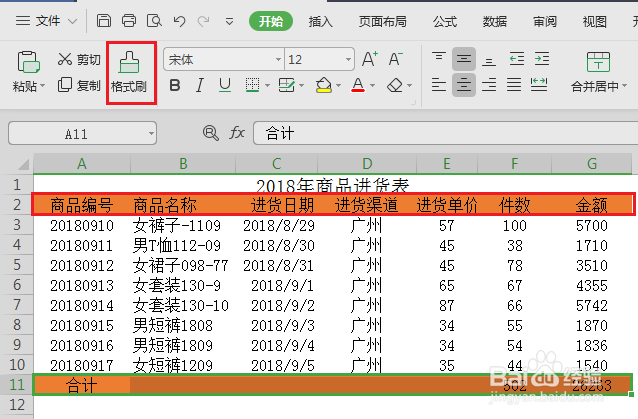The width and height of the screenshot is (638, 419).
Task: Click distributed alignment icon
Action: 539,85
